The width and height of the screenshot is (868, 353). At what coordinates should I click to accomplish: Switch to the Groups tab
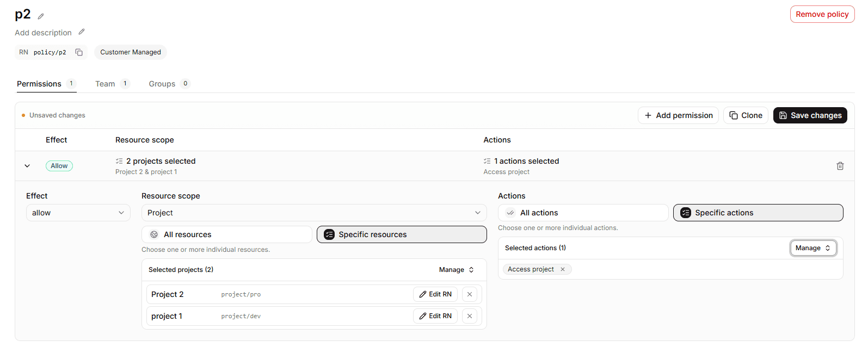(169, 84)
